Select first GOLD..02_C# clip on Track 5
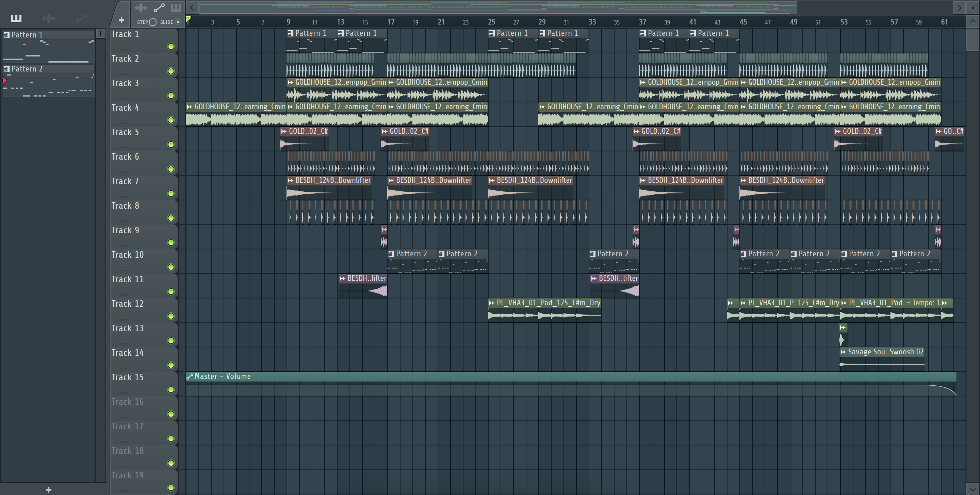The width and height of the screenshot is (980, 495). click(304, 139)
